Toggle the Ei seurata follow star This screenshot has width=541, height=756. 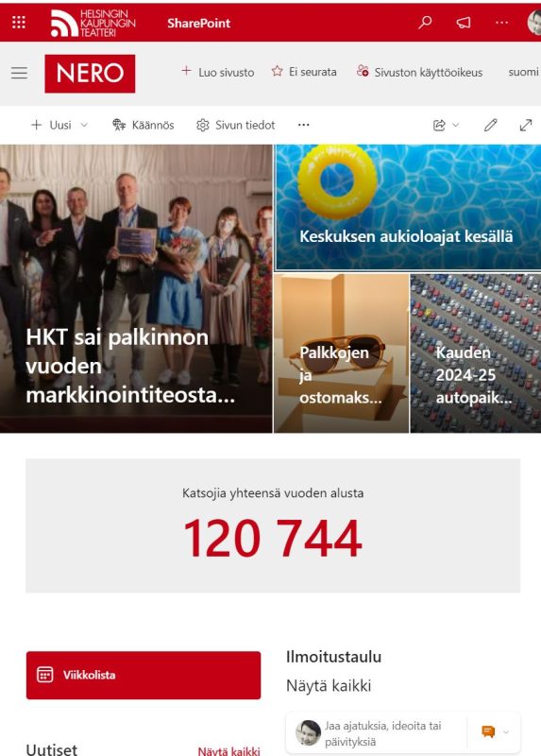pyautogui.click(x=277, y=72)
